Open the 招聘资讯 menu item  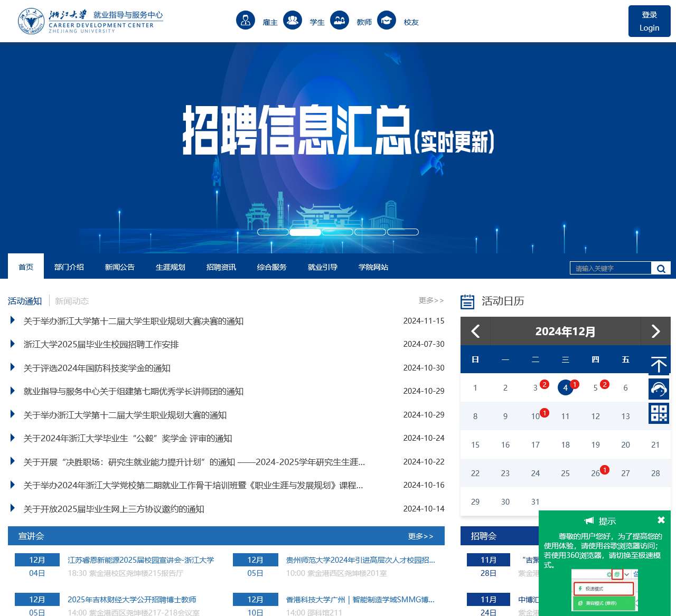tap(220, 267)
